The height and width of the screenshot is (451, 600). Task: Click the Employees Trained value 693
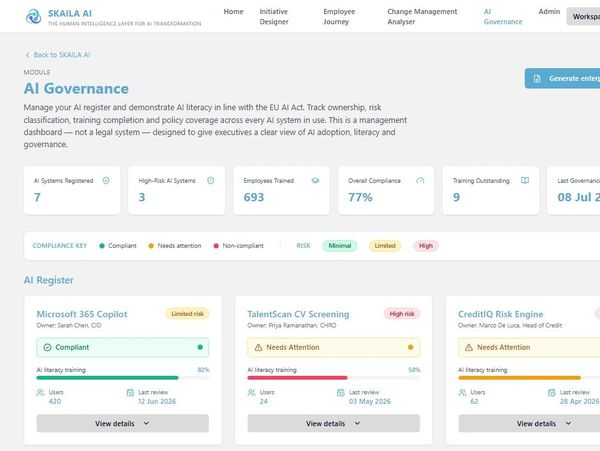coord(254,197)
